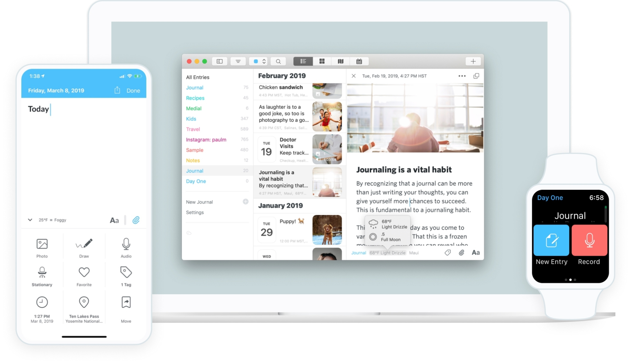Toggle the sidebar panel view

coord(219,61)
